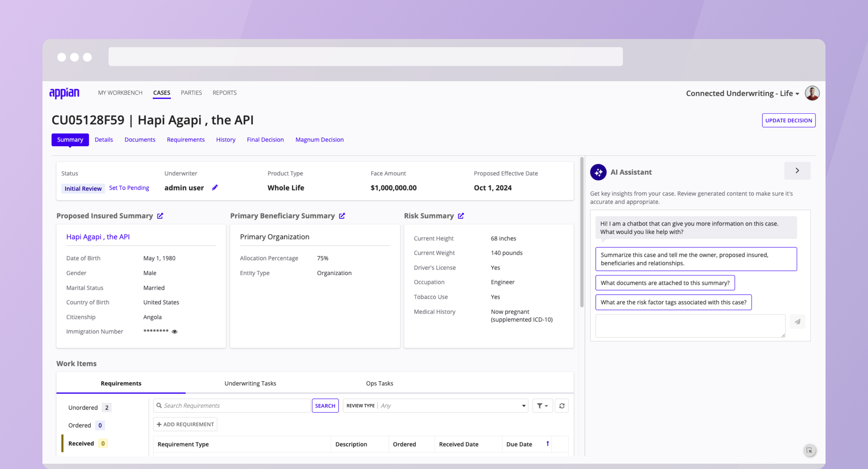Send message with paper plane icon

(798, 322)
